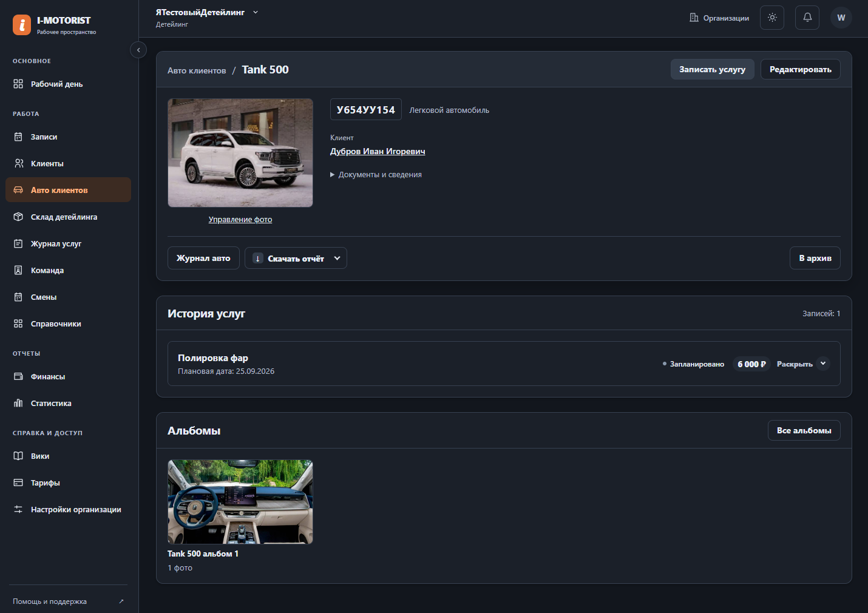Open Клиенты in the sidebar
Viewport: 868px width, 613px height.
click(x=68, y=163)
